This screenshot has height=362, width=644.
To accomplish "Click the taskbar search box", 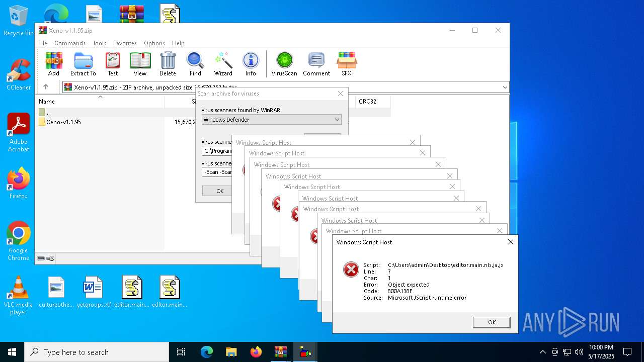I will [x=97, y=352].
